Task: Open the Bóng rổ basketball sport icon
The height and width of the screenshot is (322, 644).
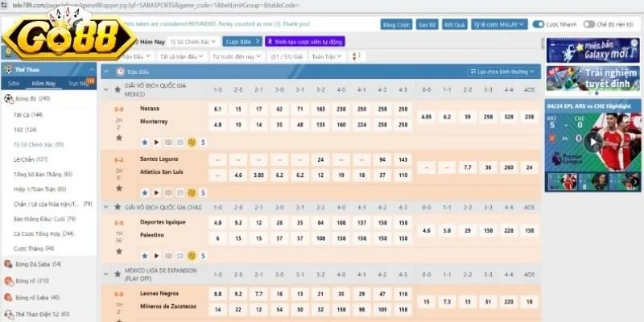Action: coord(8,281)
